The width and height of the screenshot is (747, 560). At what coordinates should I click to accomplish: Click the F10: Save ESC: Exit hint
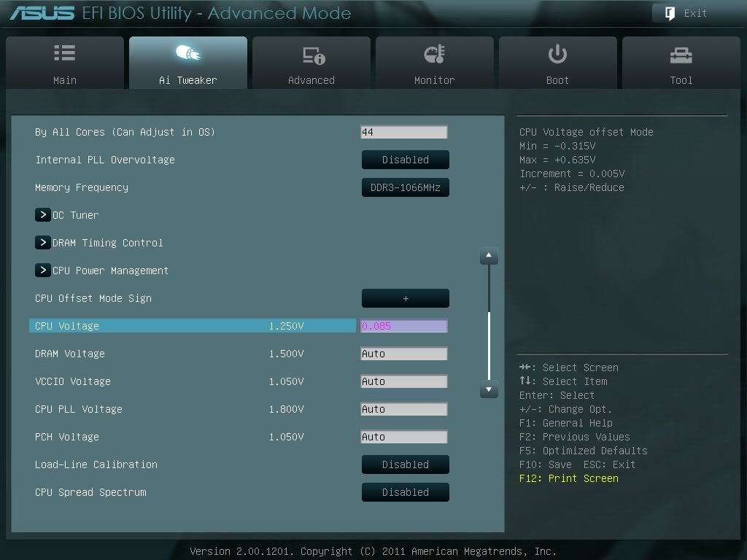pyautogui.click(x=578, y=464)
